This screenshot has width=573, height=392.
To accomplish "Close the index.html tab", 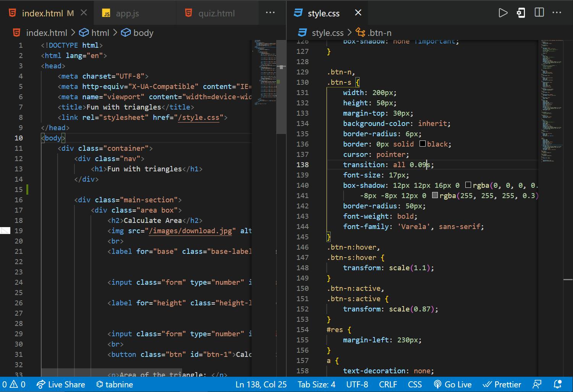I will [x=84, y=13].
